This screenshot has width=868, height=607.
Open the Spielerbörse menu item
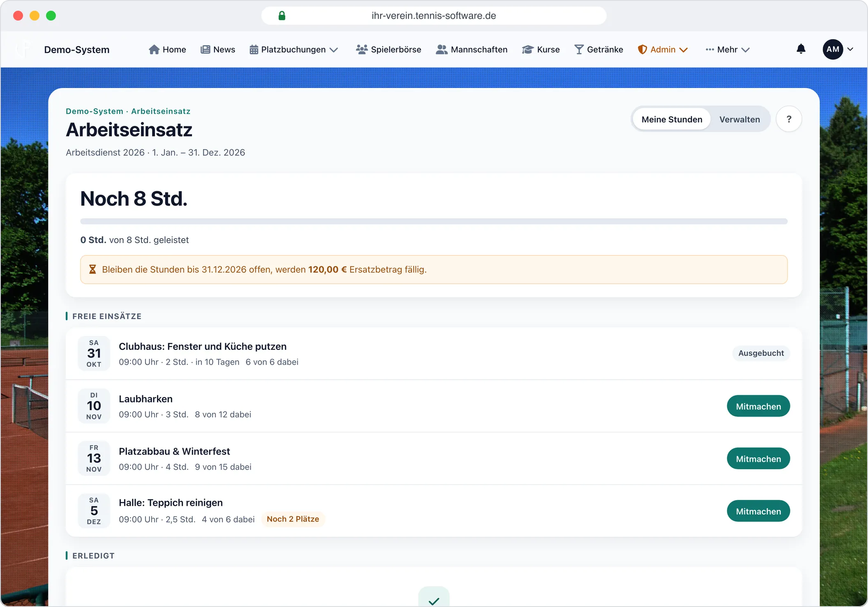(x=388, y=50)
